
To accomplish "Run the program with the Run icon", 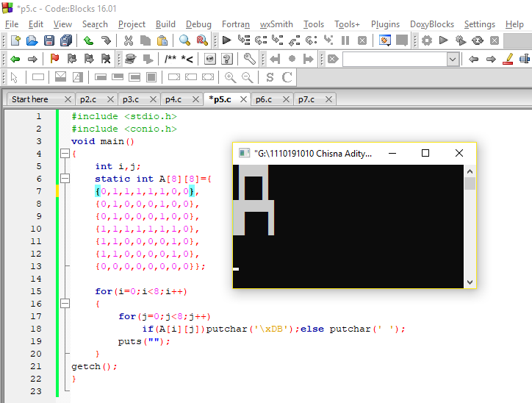I will click(443, 40).
